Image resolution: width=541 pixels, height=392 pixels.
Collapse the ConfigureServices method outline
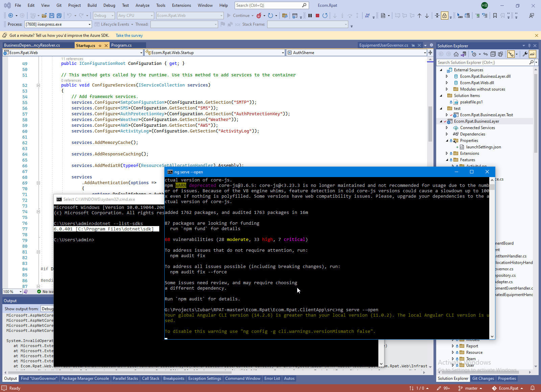coord(38,85)
